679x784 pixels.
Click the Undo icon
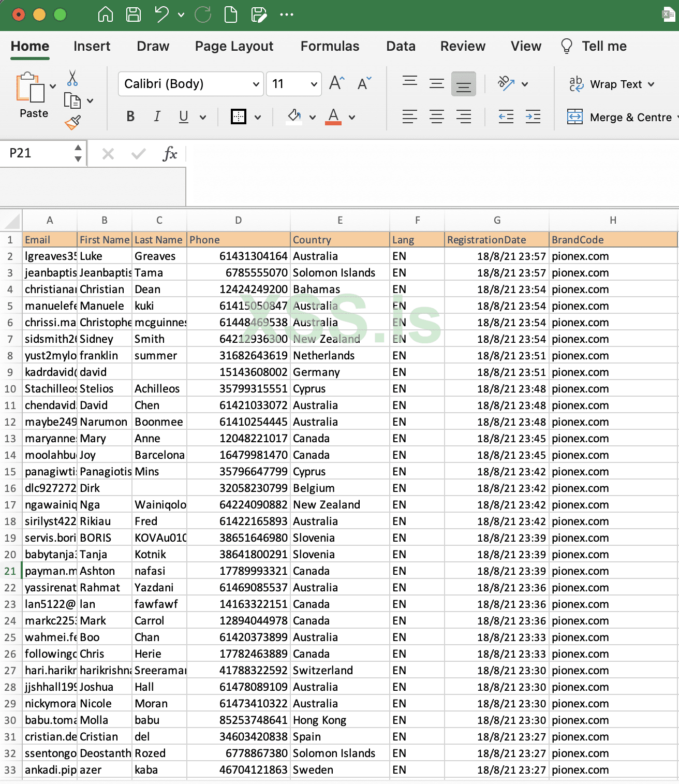[x=161, y=14]
